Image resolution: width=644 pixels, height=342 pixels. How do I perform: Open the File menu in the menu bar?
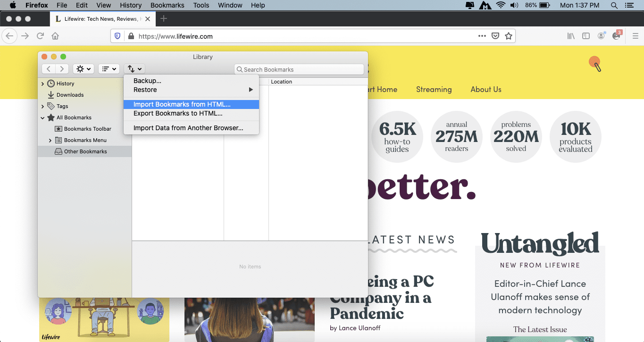(62, 5)
